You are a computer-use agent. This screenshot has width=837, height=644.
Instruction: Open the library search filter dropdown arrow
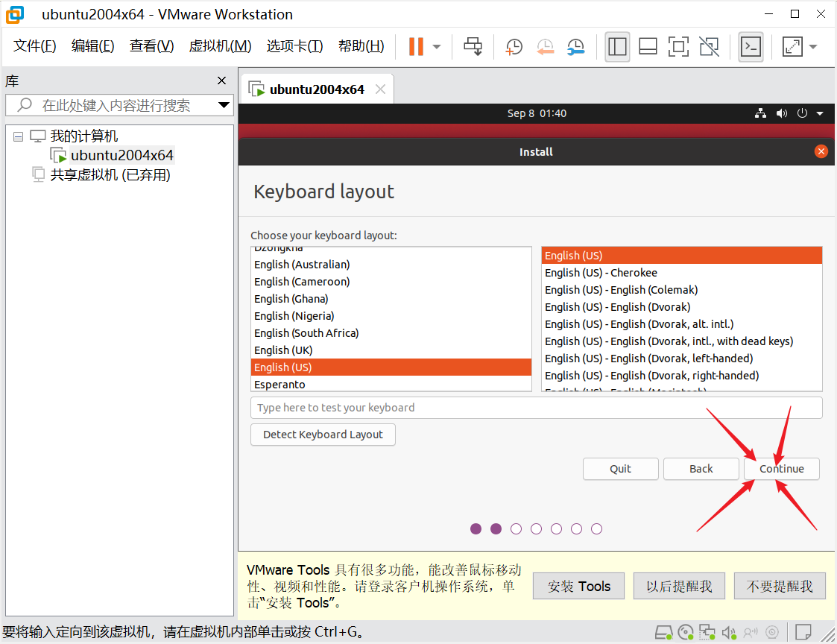point(224,105)
